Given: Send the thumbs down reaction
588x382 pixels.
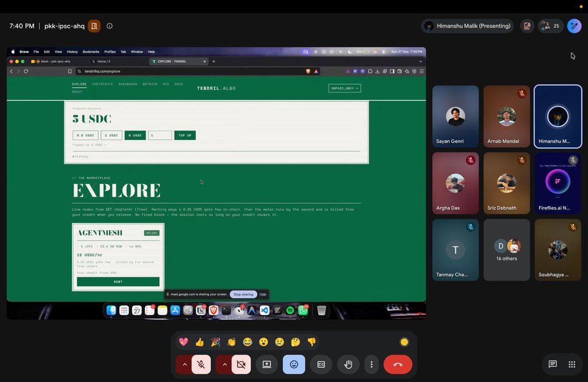Looking at the screenshot, I should pyautogui.click(x=312, y=342).
